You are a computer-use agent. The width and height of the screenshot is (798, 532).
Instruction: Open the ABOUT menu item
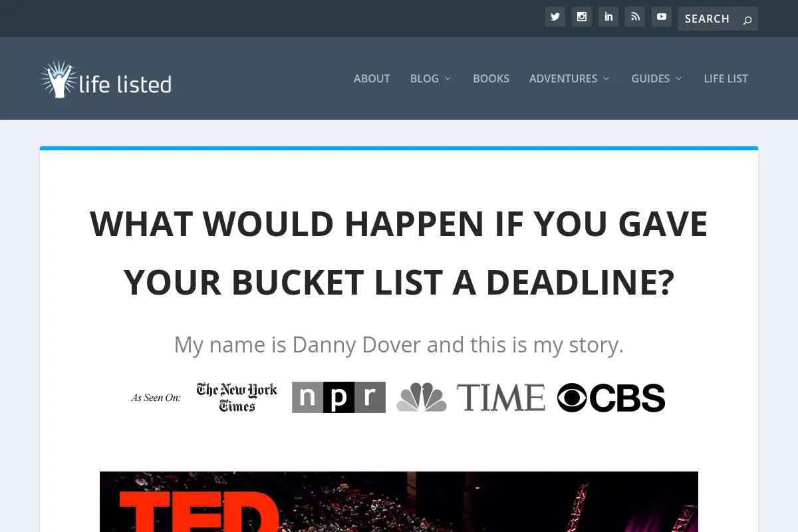pyautogui.click(x=372, y=78)
